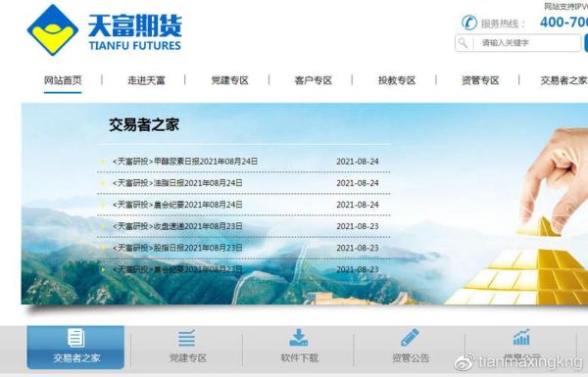588x377 pixels.
Task: Click date 2021-08-24 on 甲醇尿素日报 row
Action: (358, 162)
